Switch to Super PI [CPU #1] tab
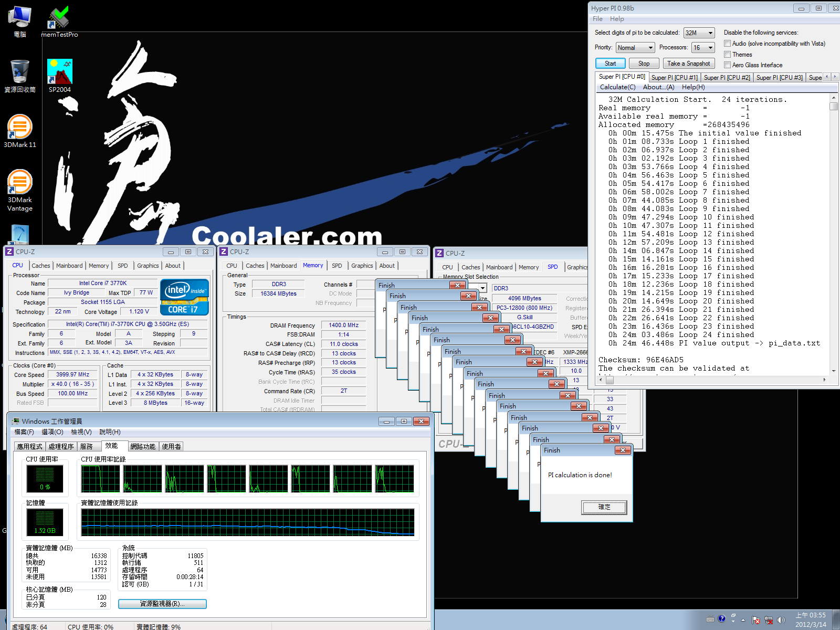This screenshot has height=630, width=840. 675,78
